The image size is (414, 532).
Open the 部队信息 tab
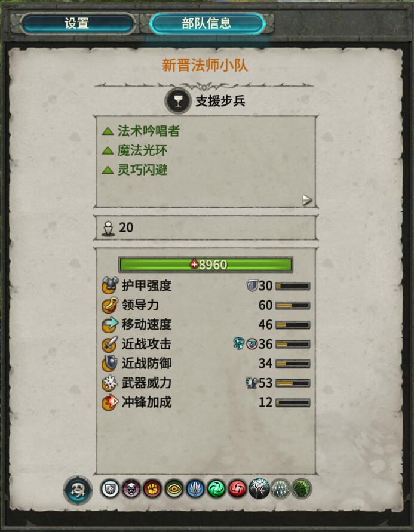click(x=206, y=23)
